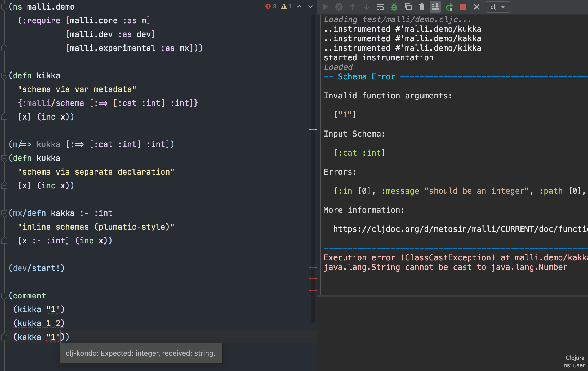Image resolution: width=588 pixels, height=371 pixels.
Task: Fold the mx/defn kakka block
Action: coord(4,213)
